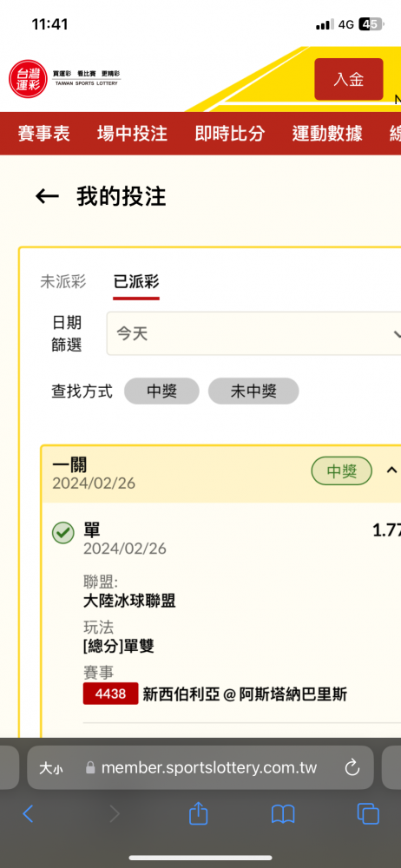Tap the 大小 text size control
Screen dimensions: 401x868
click(x=50, y=768)
